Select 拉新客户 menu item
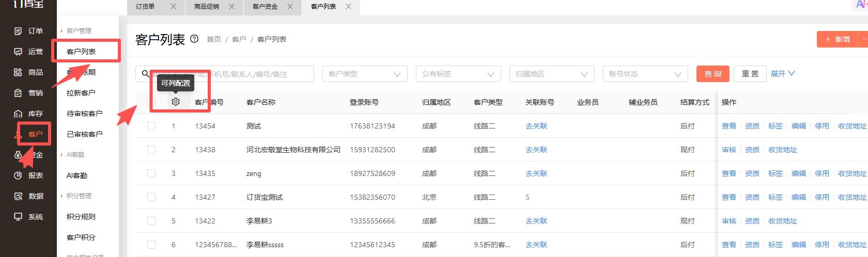The height and width of the screenshot is (257, 868). [81, 93]
